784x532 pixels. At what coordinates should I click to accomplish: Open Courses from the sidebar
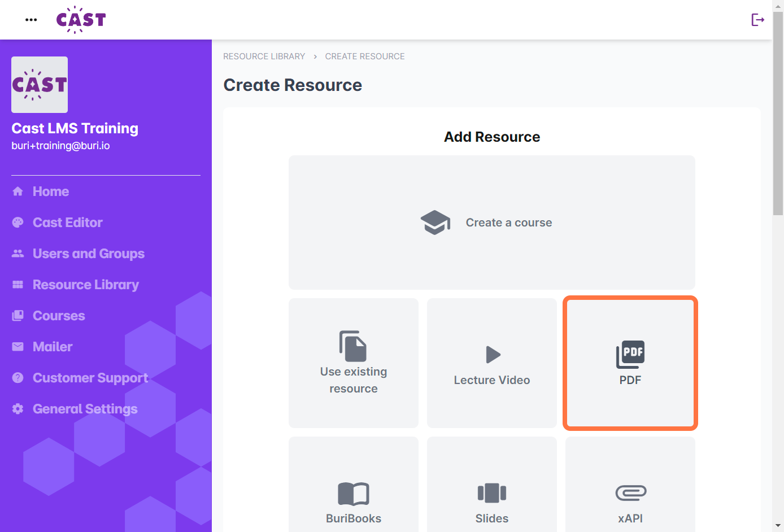tap(59, 316)
